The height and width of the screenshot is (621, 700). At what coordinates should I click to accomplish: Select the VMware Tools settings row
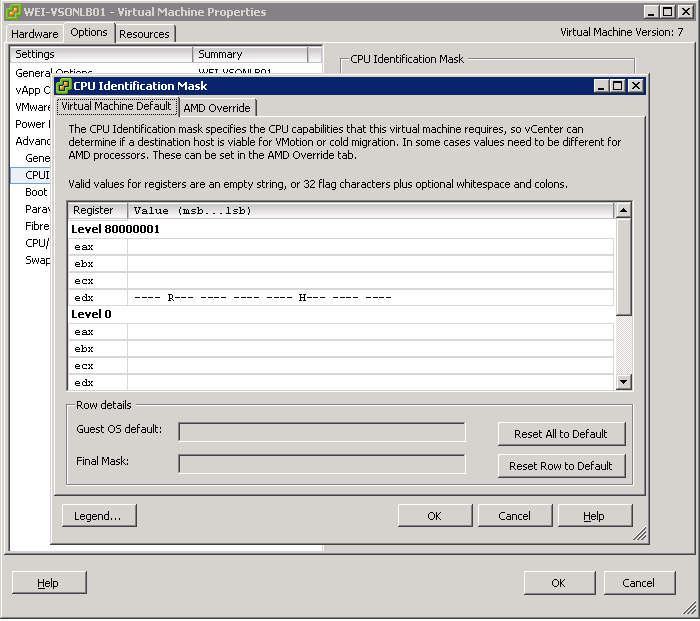pos(32,107)
